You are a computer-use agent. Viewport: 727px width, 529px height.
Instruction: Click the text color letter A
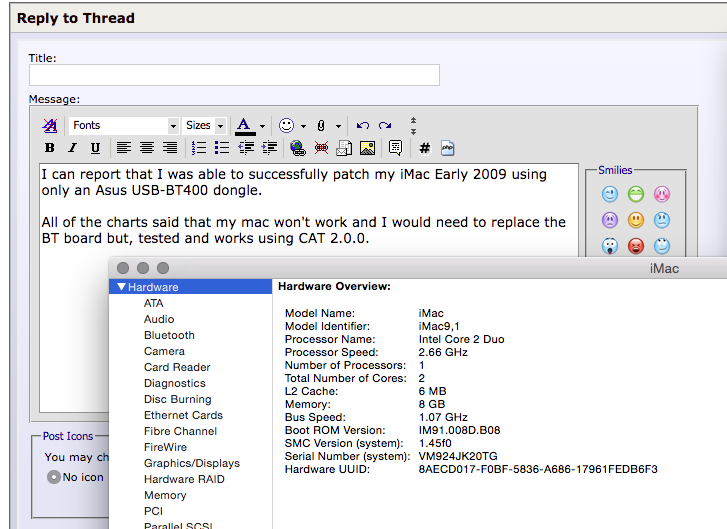(244, 125)
